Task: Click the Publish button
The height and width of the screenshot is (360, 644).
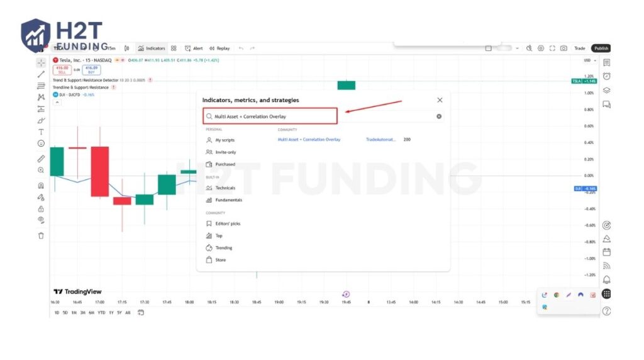Action: coord(601,48)
